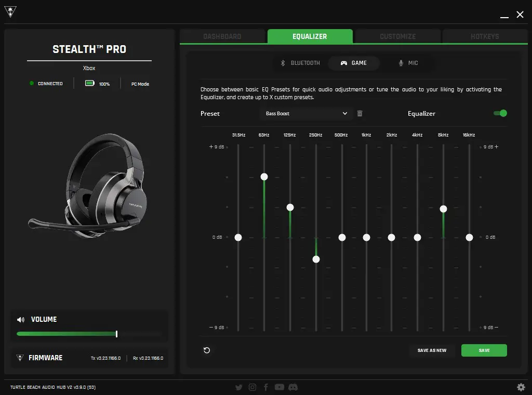Click the 8kHz band label
The width and height of the screenshot is (532, 395).
(443, 135)
